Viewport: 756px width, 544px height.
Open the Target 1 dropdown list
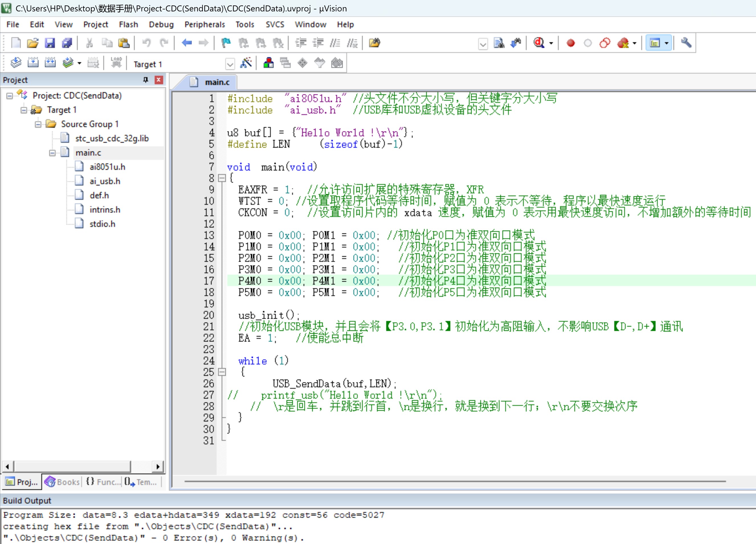click(x=230, y=64)
